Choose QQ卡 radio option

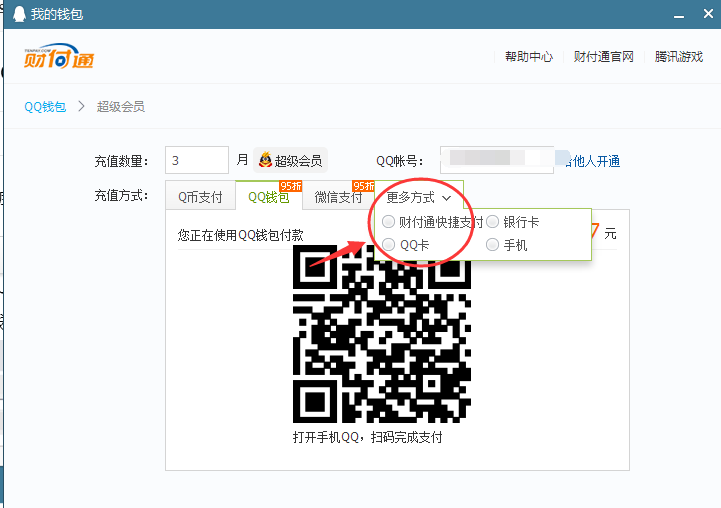[x=389, y=245]
